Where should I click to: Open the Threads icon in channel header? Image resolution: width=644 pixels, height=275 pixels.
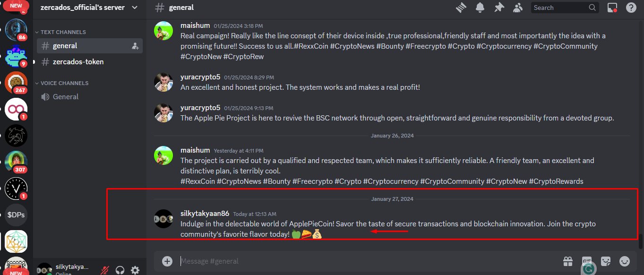[461, 8]
